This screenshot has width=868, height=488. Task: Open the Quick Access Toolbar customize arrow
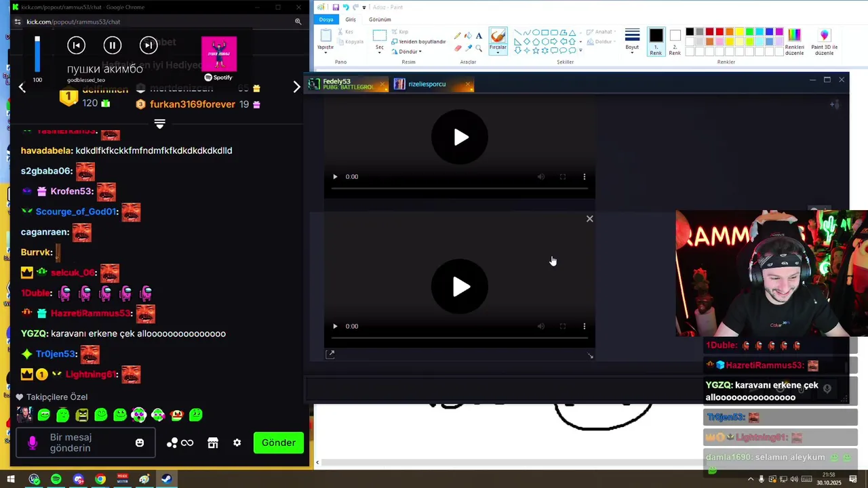pos(364,7)
